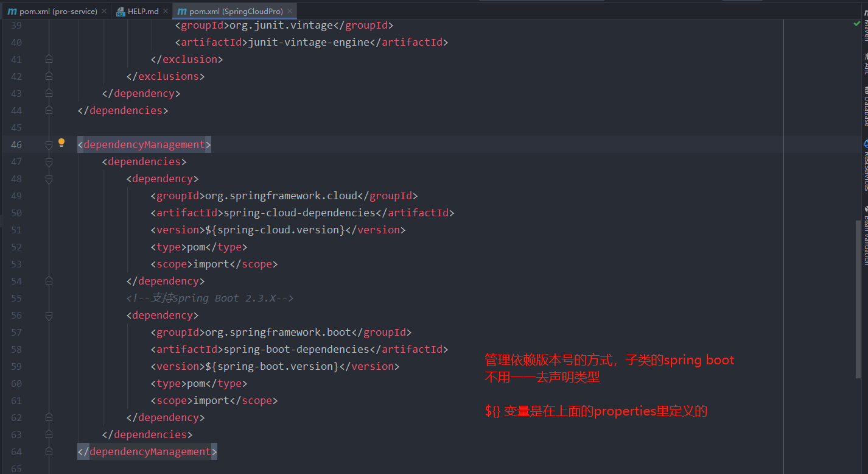Click the vertical editor scrollbar thumb
868x474 pixels.
(x=859, y=300)
